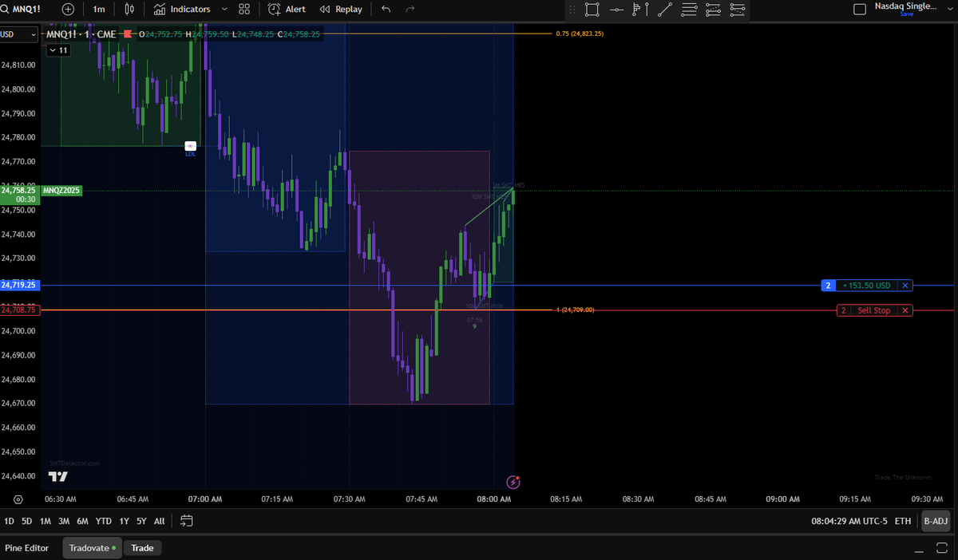Select the 24,719.25 position price label
This screenshot has height=560, width=958.
[x=19, y=285]
